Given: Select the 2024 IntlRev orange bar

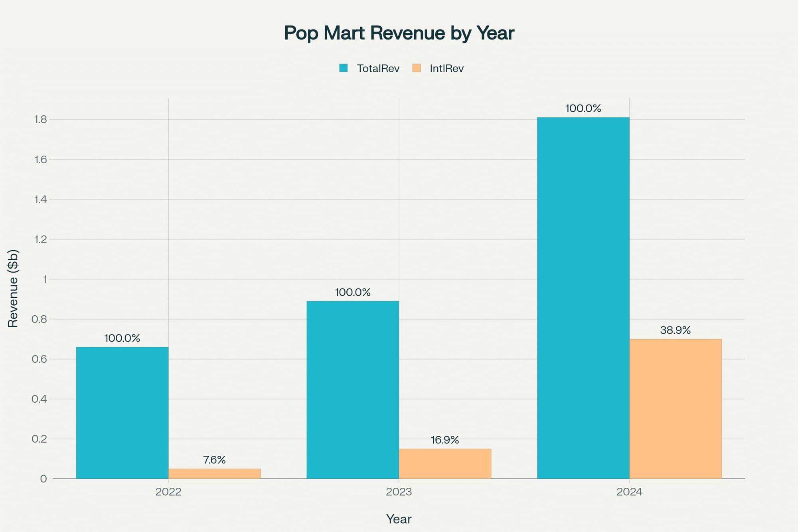Looking at the screenshot, I should pyautogui.click(x=676, y=409).
